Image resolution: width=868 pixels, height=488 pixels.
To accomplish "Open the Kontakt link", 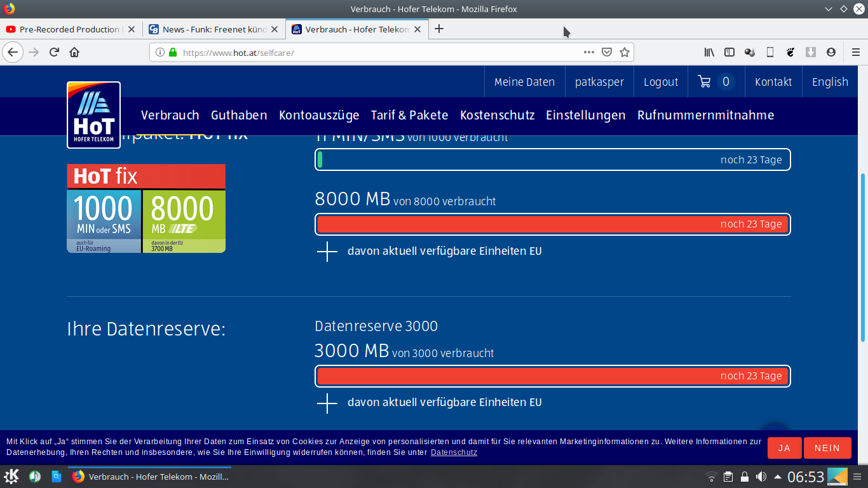I will click(x=773, y=82).
